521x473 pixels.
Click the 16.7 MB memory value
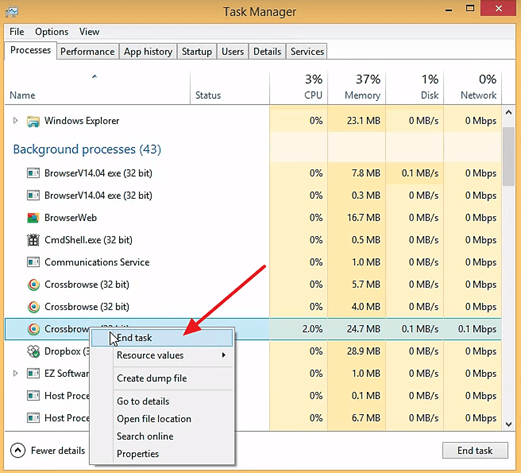(x=364, y=218)
